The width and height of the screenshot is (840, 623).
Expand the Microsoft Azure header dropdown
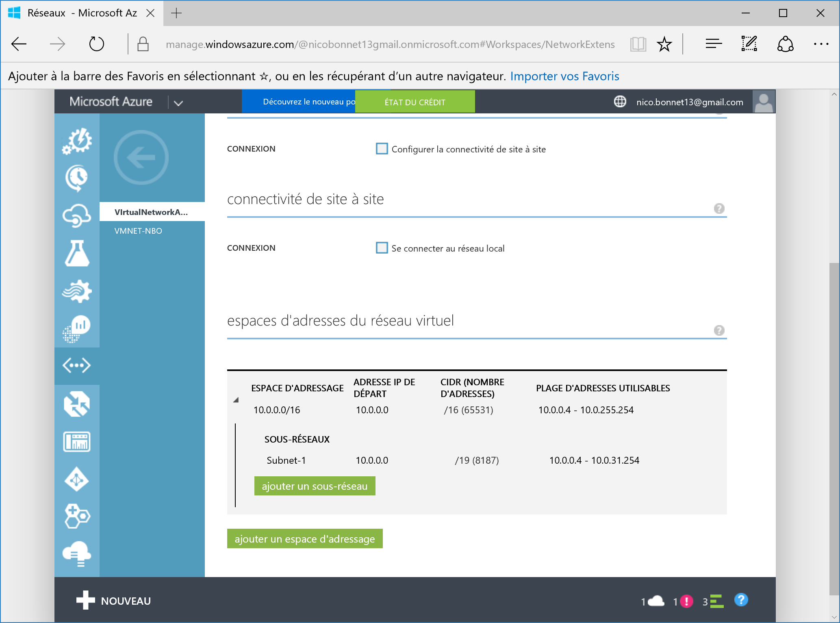click(x=178, y=102)
